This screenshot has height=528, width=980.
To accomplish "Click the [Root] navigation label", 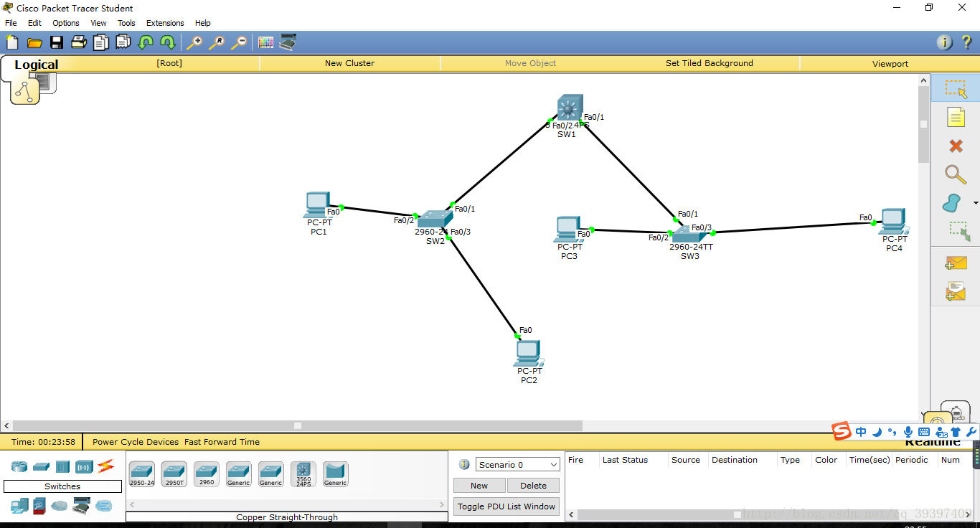I will pos(169,63).
